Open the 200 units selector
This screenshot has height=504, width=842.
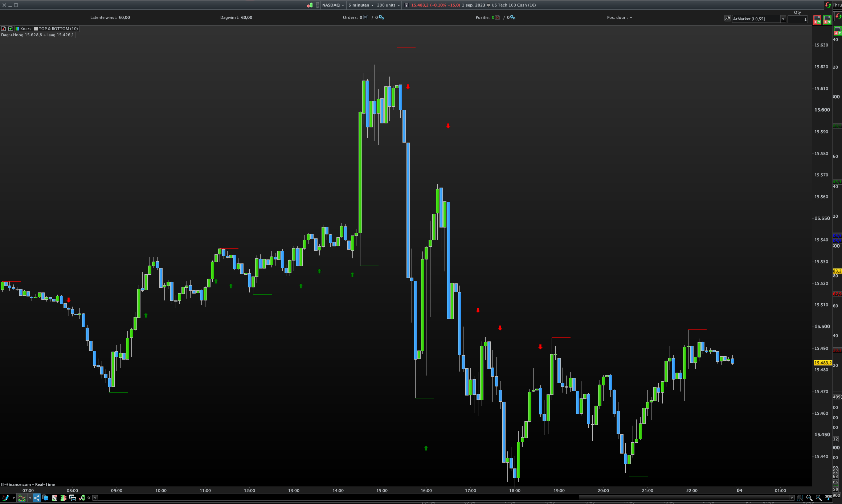point(388,5)
